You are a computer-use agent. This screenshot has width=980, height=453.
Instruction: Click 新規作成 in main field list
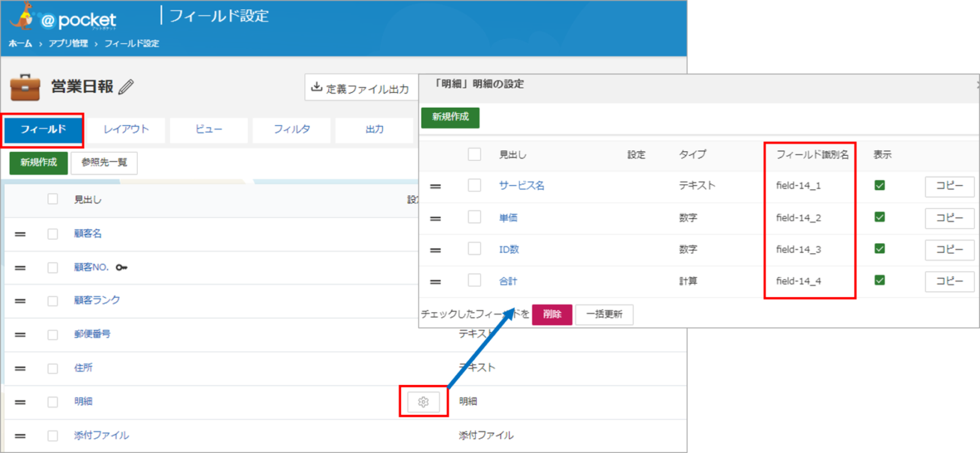pos(39,163)
